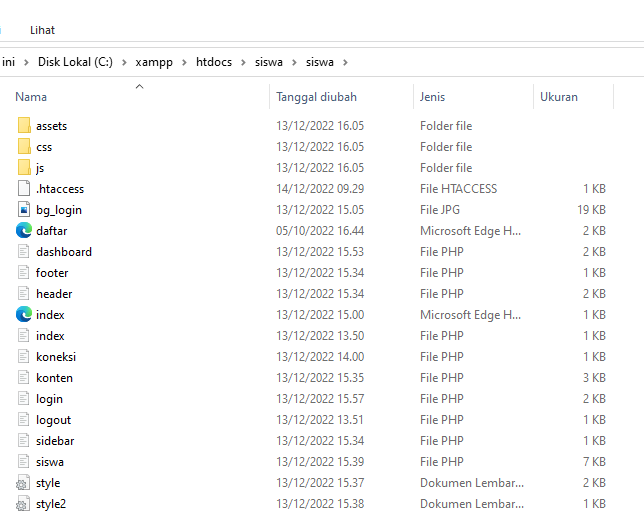Screen dimensions: 644x532
Task: Click the File HTACCESS type cell
Action: pyautogui.click(x=458, y=189)
